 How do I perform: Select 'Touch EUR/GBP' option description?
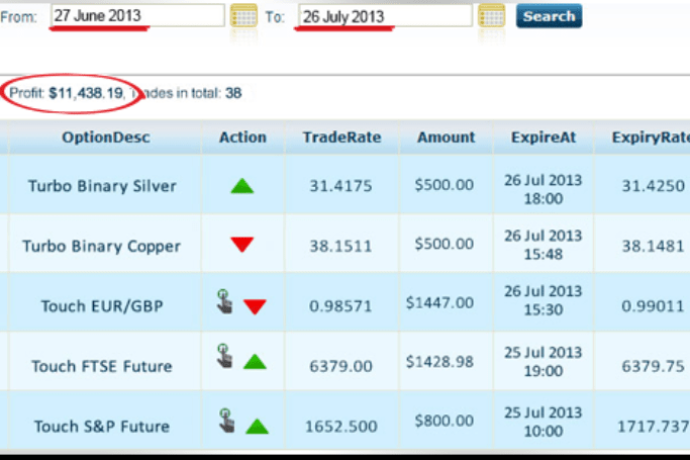[x=102, y=306]
